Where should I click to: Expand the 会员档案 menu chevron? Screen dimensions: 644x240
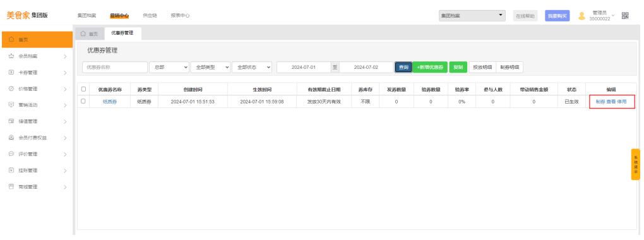[65, 56]
